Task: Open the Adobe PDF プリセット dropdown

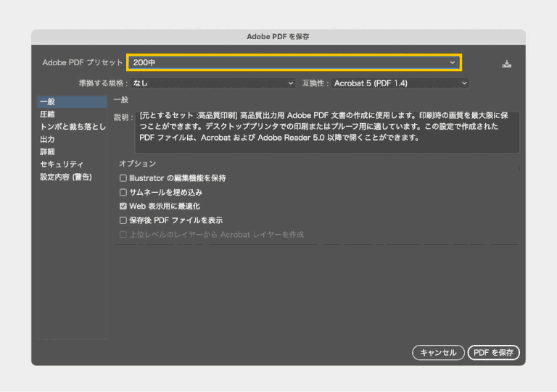Action: (x=294, y=63)
